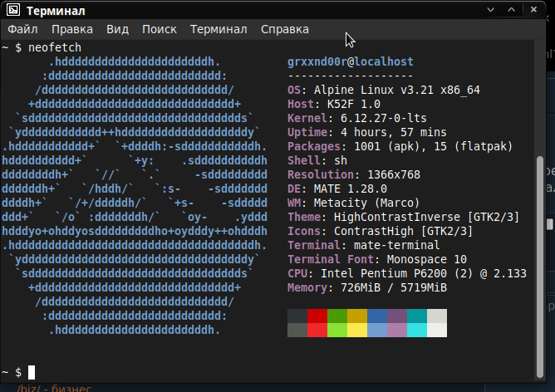555x392 pixels.
Task: Click the dark green swatch in neofetch palette
Action: click(337, 316)
